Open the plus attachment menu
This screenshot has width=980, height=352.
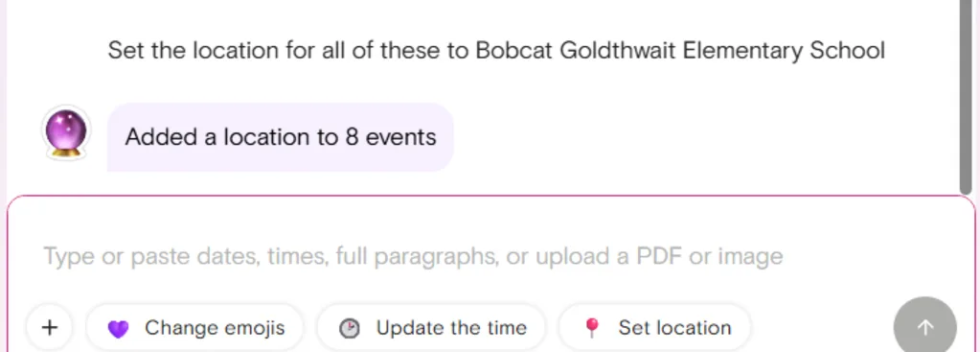[x=49, y=327]
